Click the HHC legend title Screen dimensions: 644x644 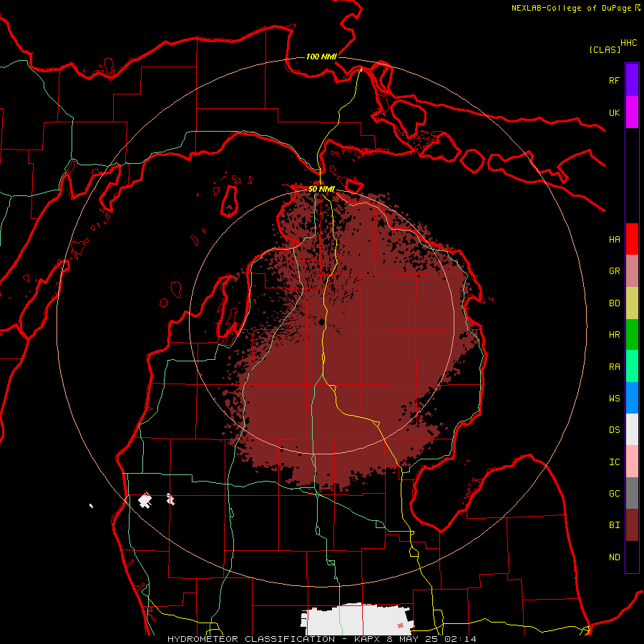tap(629, 43)
